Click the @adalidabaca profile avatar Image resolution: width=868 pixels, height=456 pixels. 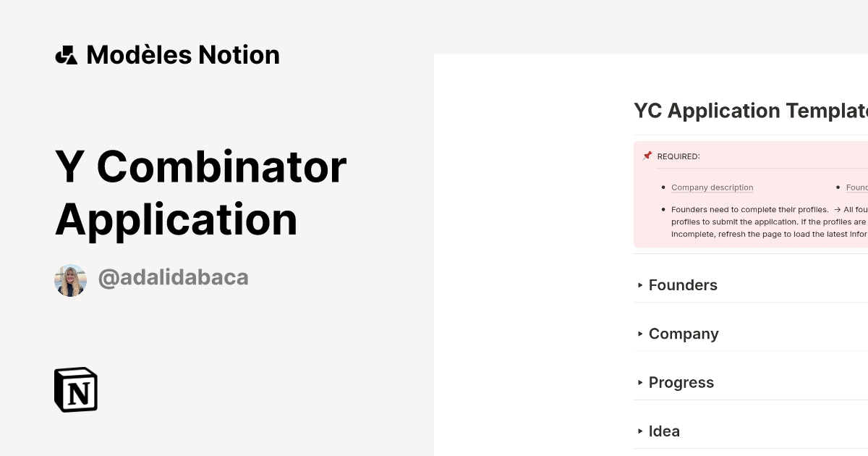click(x=70, y=278)
